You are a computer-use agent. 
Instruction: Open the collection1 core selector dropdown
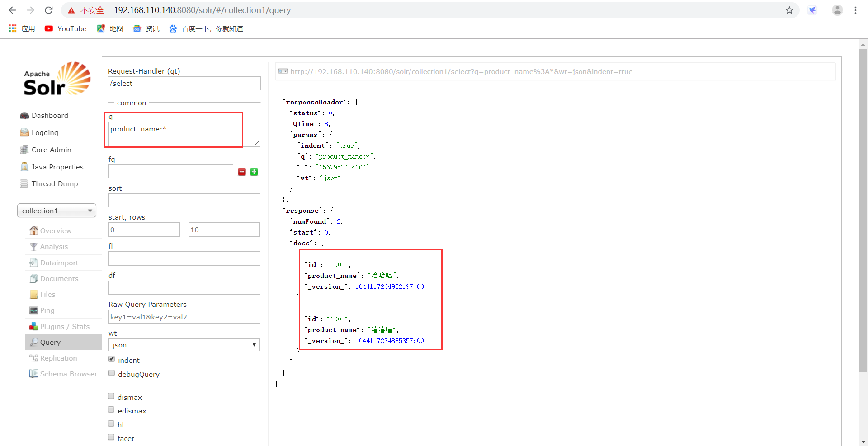pyautogui.click(x=57, y=211)
